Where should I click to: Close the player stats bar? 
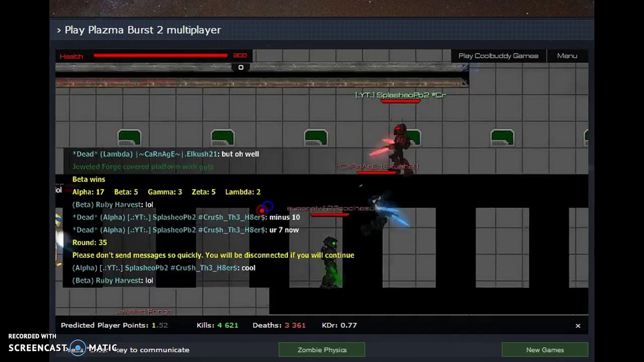(578, 325)
